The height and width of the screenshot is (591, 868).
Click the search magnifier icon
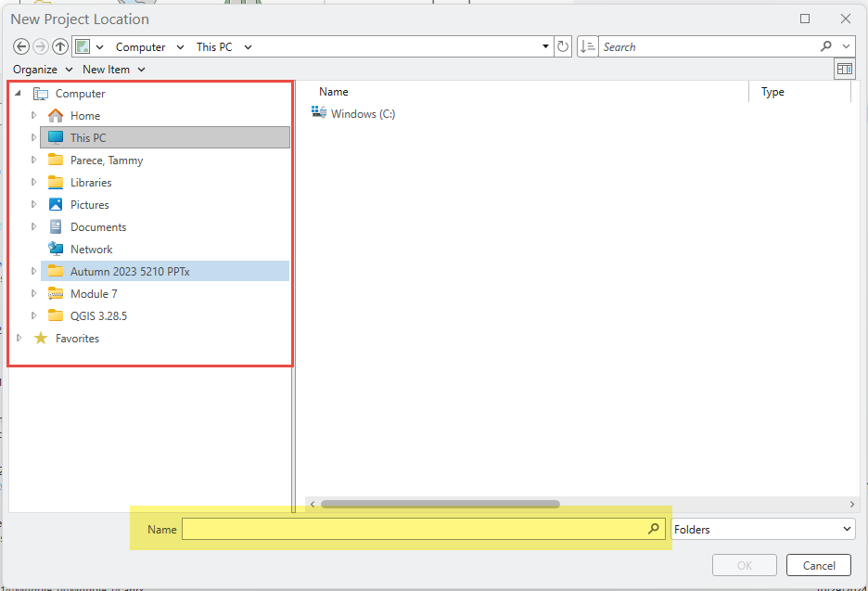825,45
